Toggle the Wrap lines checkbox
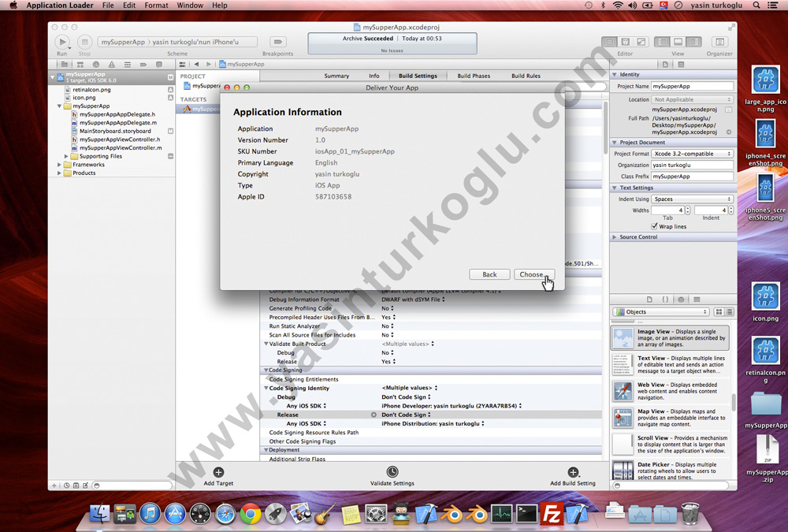 [654, 226]
